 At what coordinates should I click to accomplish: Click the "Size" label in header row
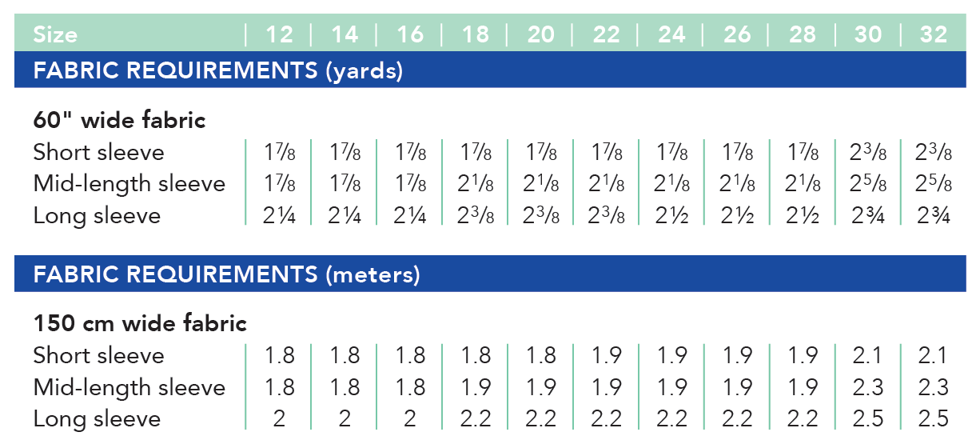pos(55,34)
